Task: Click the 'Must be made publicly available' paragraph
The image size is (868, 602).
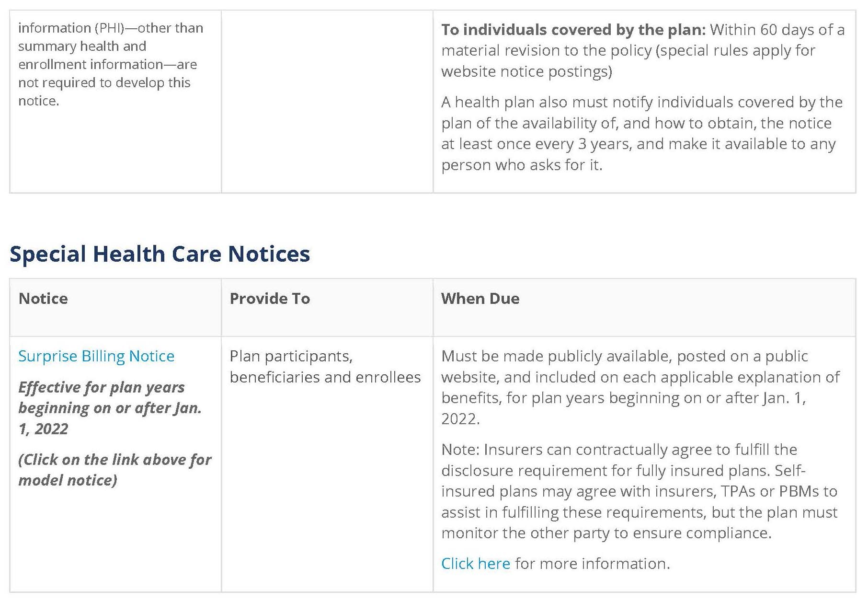Action: [640, 387]
